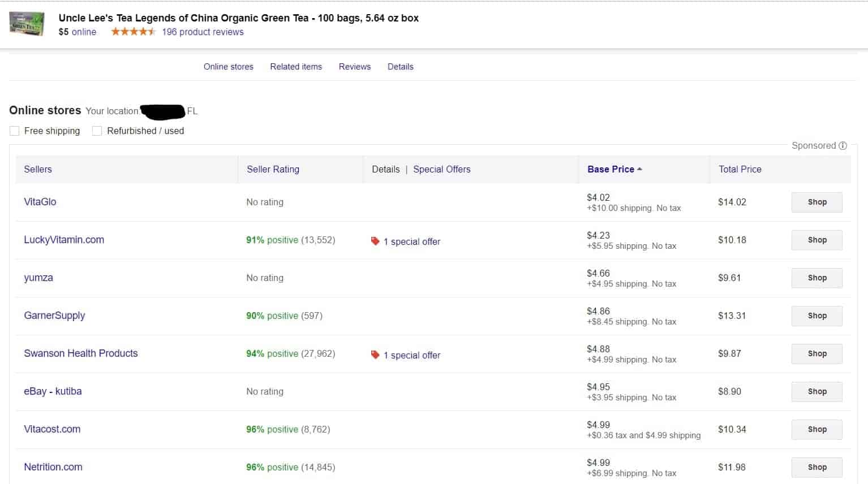868x484 pixels.
Task: Click the $14.02 total price for VitaGlo
Action: pos(732,202)
